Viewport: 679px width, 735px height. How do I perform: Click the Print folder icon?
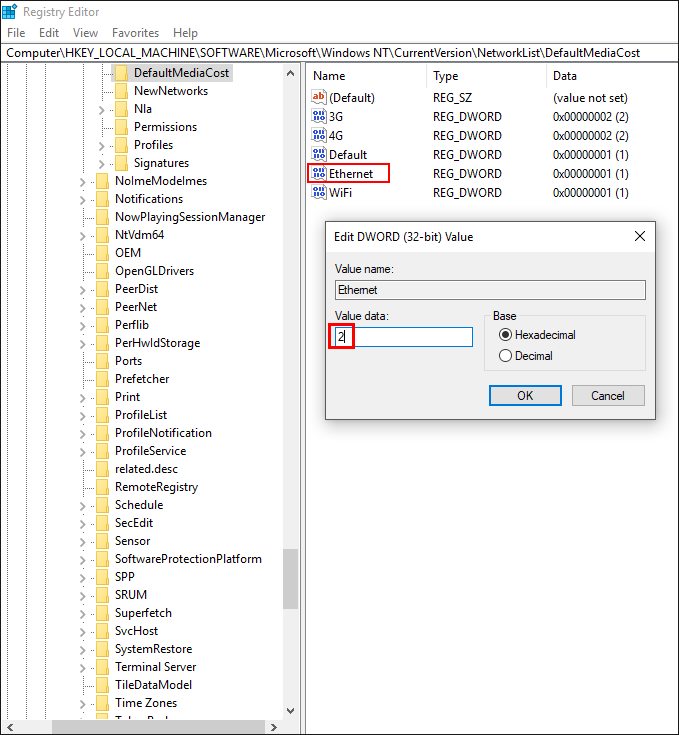(102, 397)
